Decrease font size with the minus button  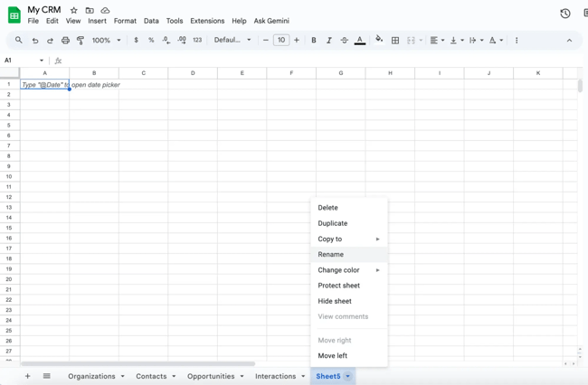(x=265, y=40)
